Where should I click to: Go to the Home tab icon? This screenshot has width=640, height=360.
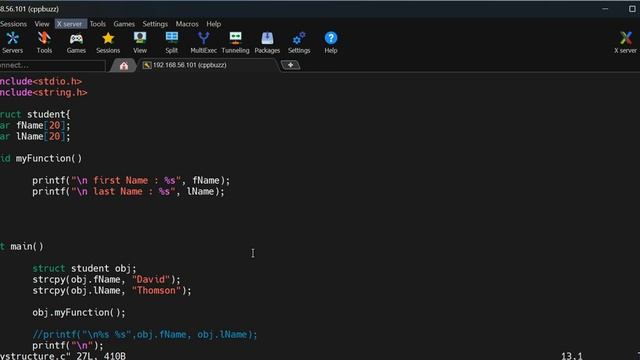(x=124, y=65)
